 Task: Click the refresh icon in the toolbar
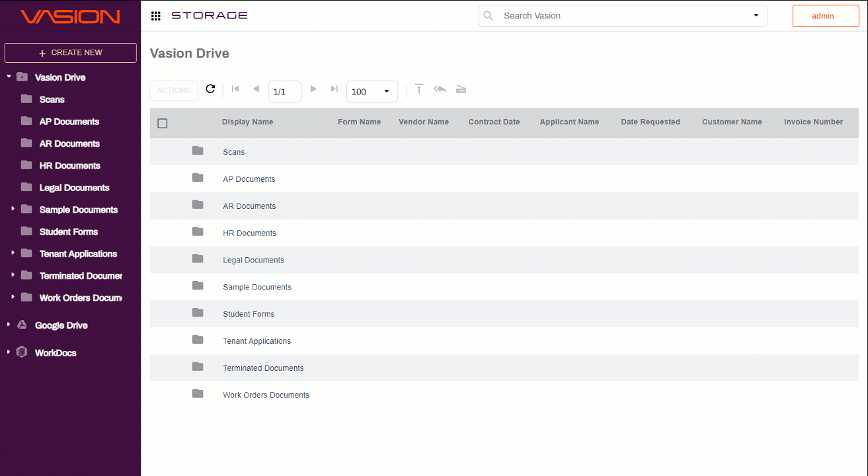tap(210, 89)
